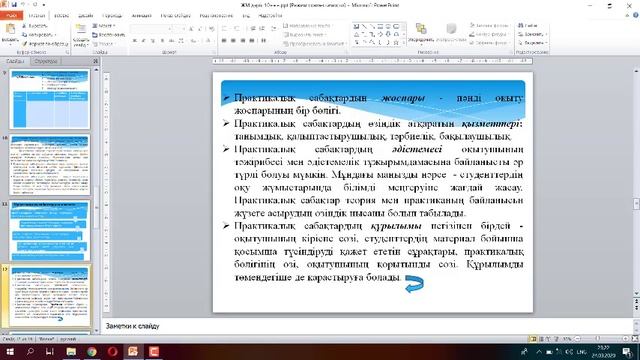Collapse the ribbon with the caret icon
640x360 pixels.
click(627, 15)
